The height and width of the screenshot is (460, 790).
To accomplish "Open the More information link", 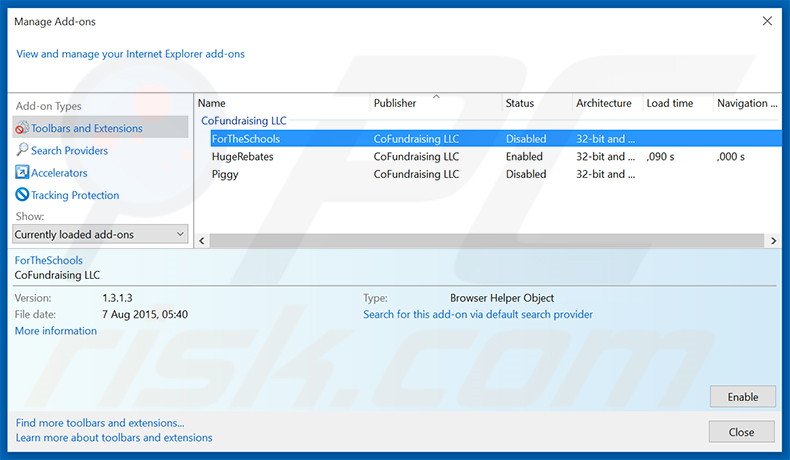I will (x=56, y=331).
